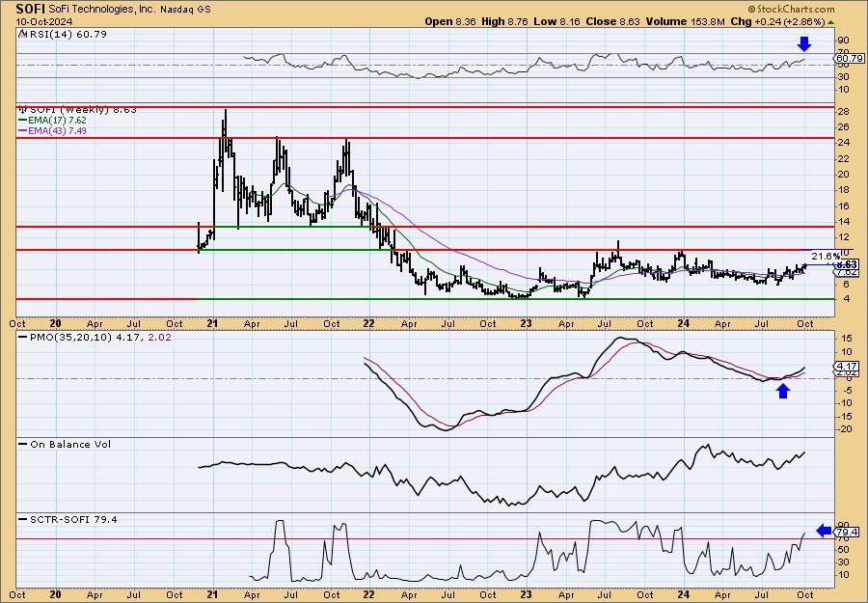Click the Nasdaq GS exchange label
868x603 pixels.
tap(185, 10)
